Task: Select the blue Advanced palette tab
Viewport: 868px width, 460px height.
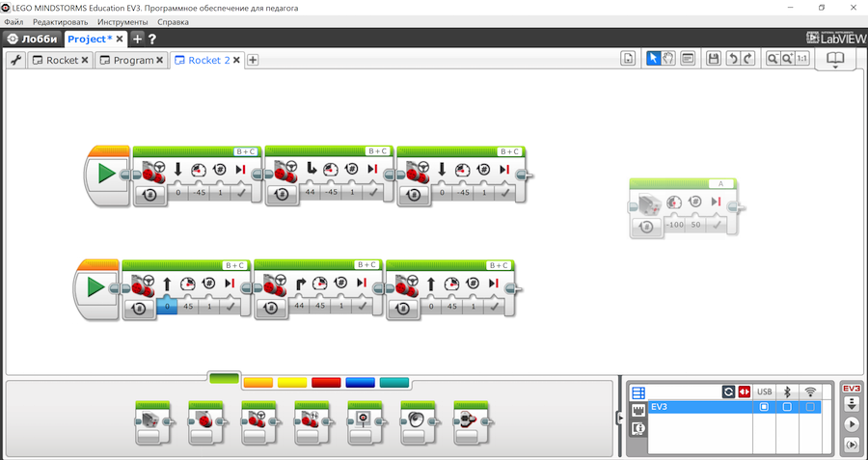Action: coord(360,383)
